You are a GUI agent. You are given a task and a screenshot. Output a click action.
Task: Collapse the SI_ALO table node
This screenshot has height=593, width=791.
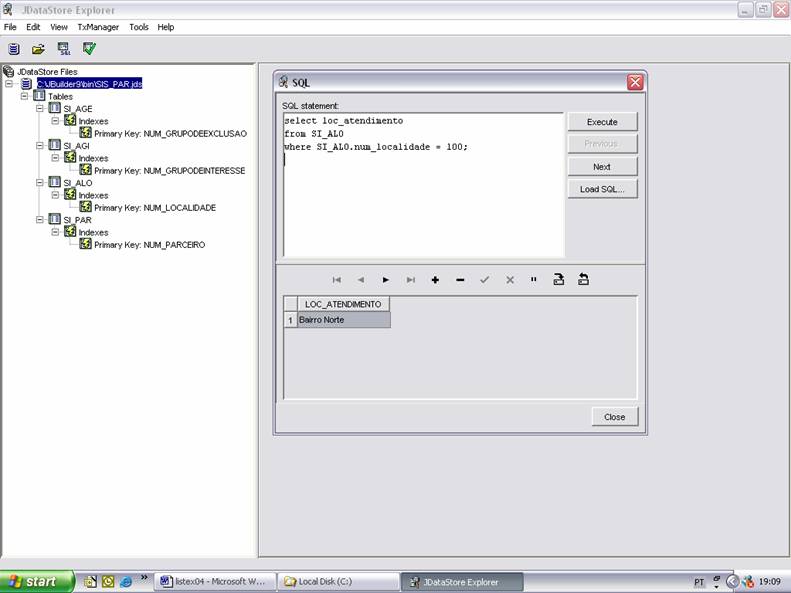[x=40, y=183]
